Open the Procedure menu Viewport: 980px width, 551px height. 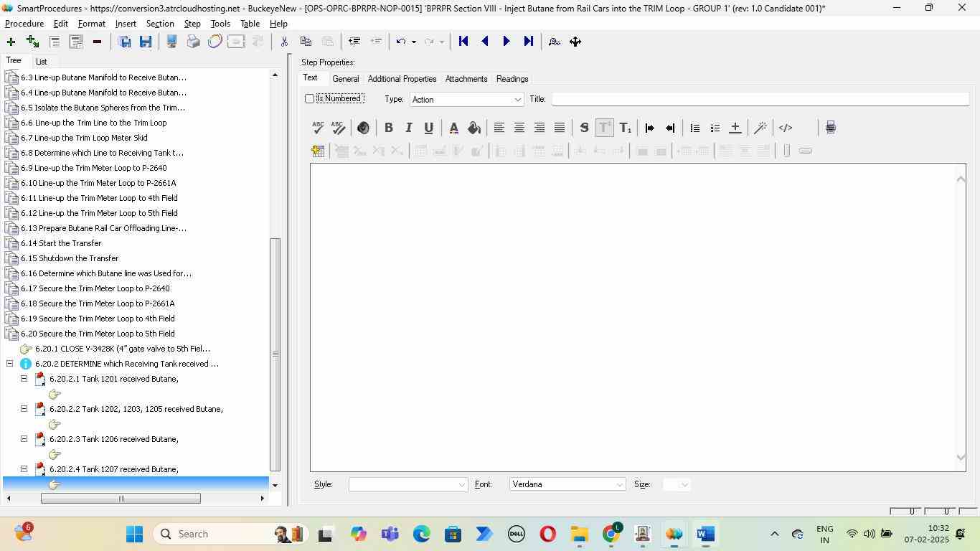point(24,24)
